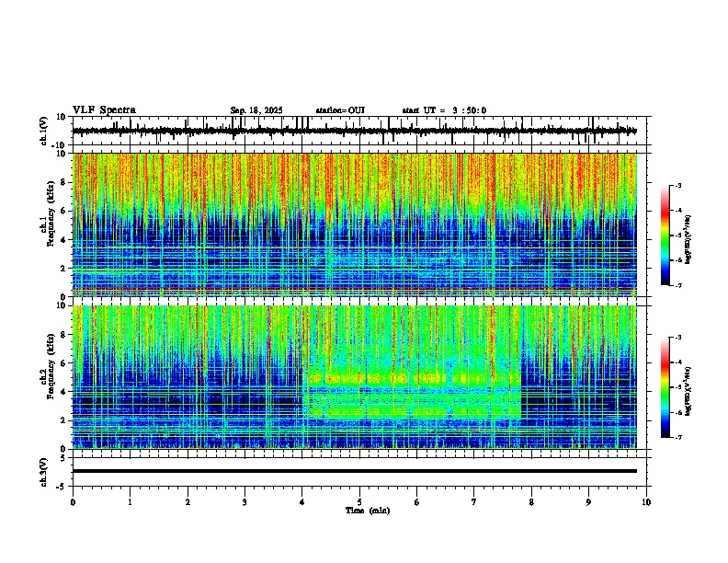Screen dimensions: 728x563
Task: Click the ch.1 spectrogram panel
Action: coord(355,224)
